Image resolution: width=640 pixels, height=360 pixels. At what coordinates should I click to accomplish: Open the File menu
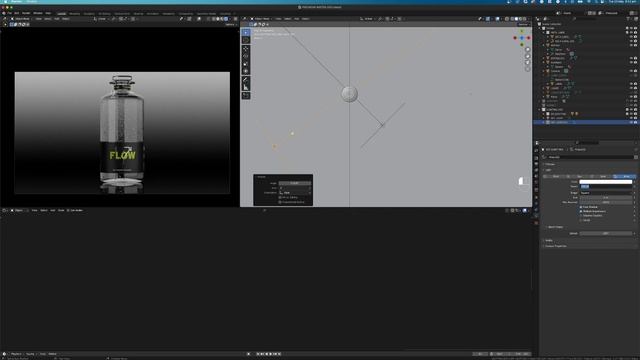click(9, 13)
